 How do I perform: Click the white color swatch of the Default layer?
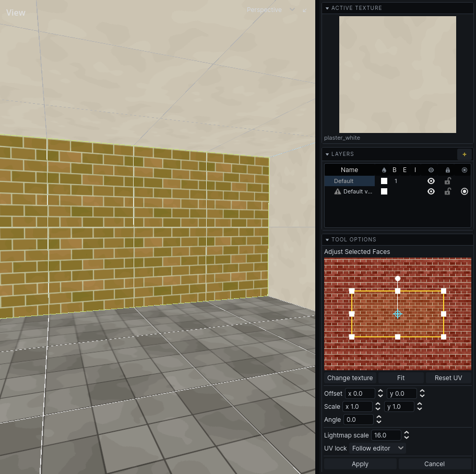tap(384, 181)
